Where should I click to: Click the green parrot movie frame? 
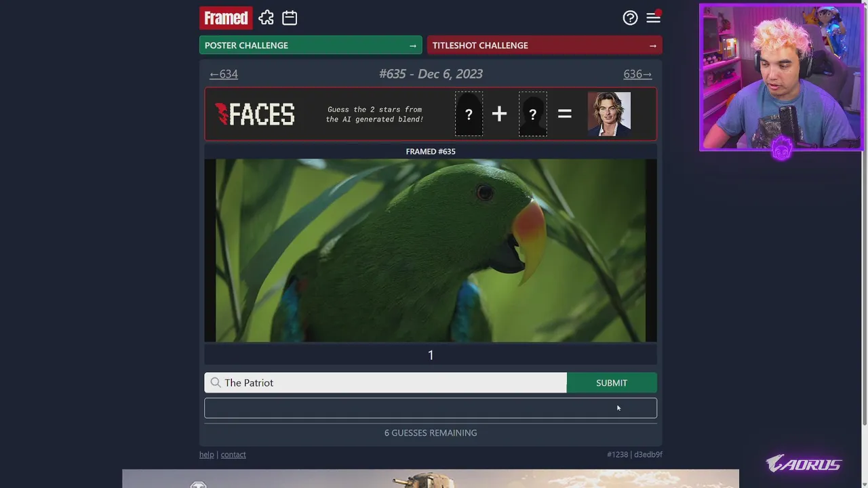(x=431, y=250)
